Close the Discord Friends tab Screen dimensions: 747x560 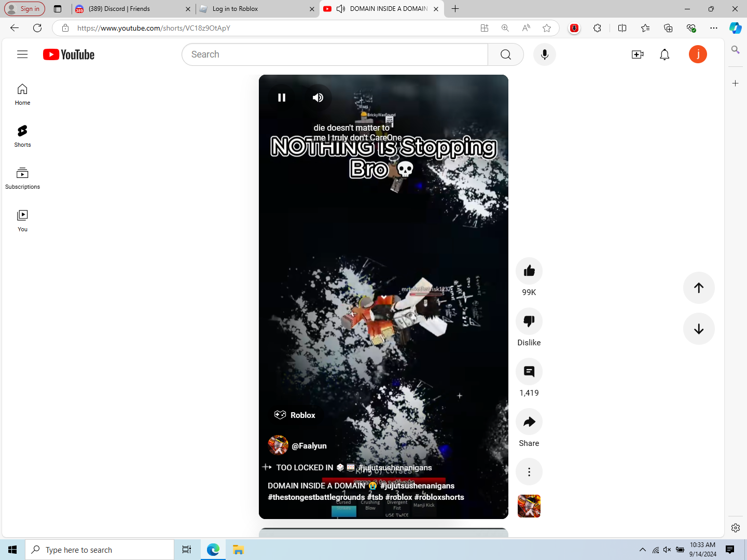click(x=188, y=9)
